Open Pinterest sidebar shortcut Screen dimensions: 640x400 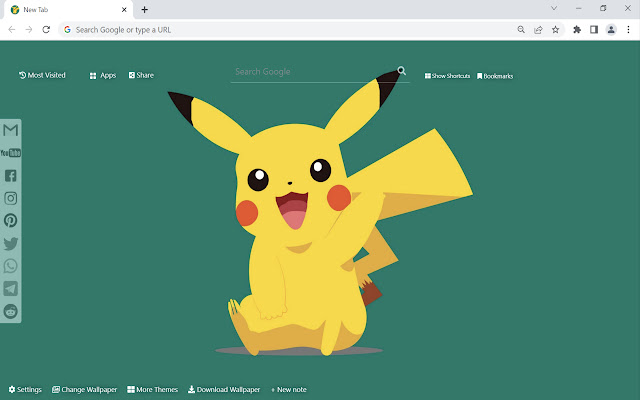click(11, 220)
